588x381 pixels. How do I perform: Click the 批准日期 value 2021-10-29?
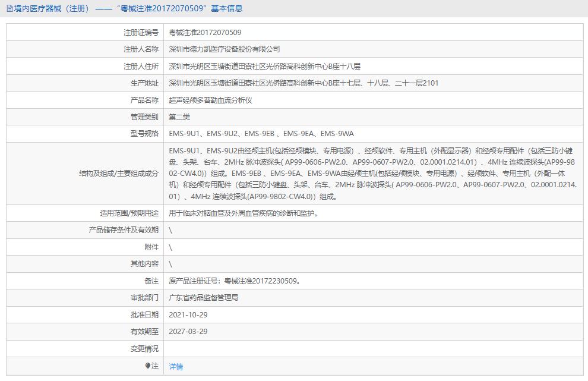click(190, 315)
